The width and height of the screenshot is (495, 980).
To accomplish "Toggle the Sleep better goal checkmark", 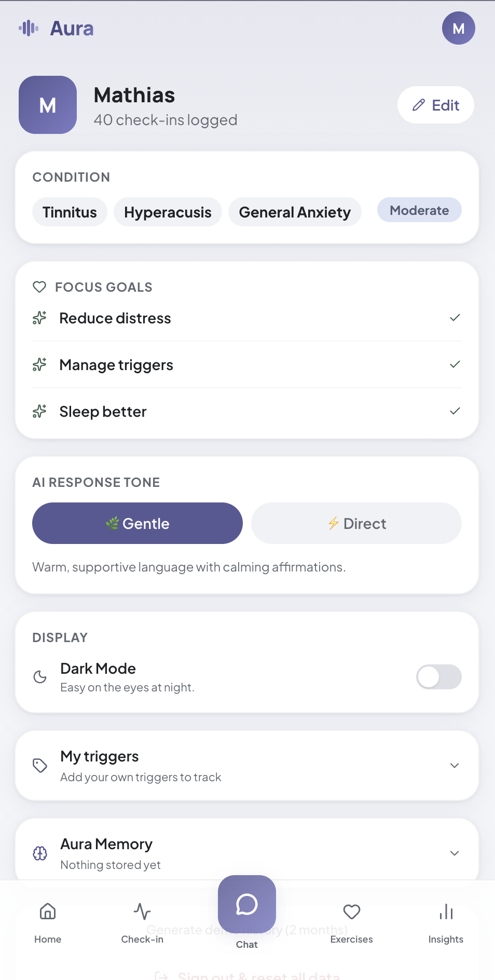I will [455, 411].
